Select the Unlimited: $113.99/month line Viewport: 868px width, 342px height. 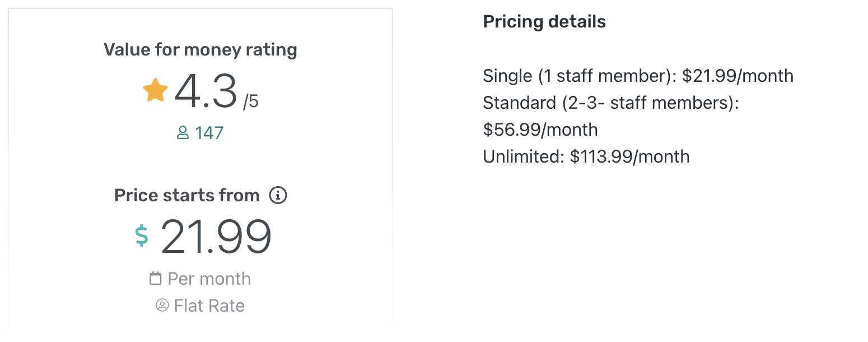pyautogui.click(x=586, y=156)
